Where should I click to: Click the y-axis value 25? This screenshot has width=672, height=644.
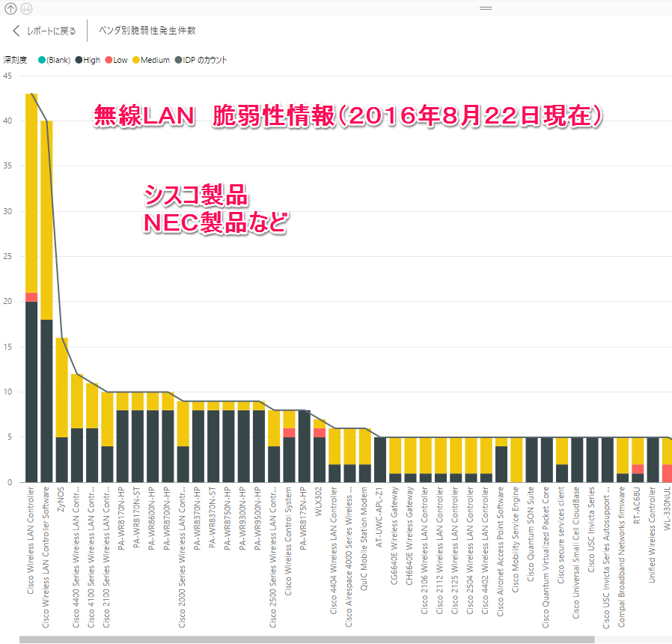click(7, 256)
